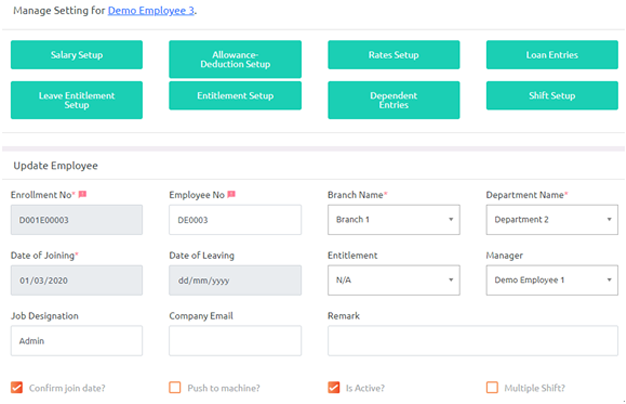This screenshot has height=404, width=626.
Task: Focus the Company Email text field
Action: (x=235, y=340)
